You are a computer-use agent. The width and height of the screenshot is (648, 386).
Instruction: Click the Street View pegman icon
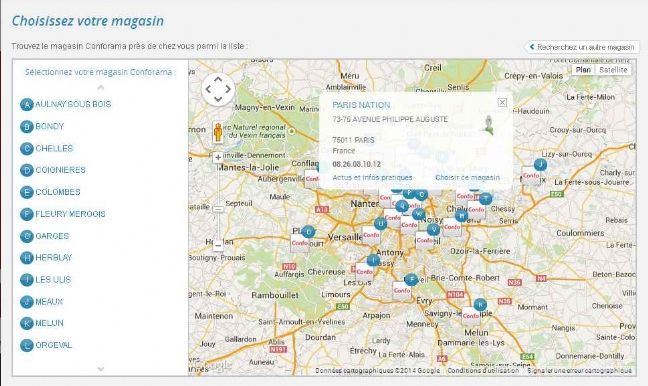tap(218, 133)
